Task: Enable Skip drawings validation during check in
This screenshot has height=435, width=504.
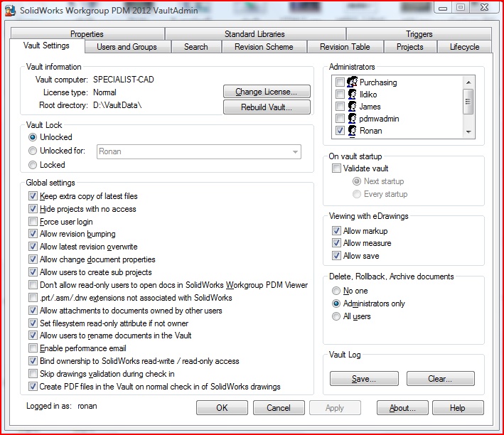Action: pyautogui.click(x=33, y=374)
